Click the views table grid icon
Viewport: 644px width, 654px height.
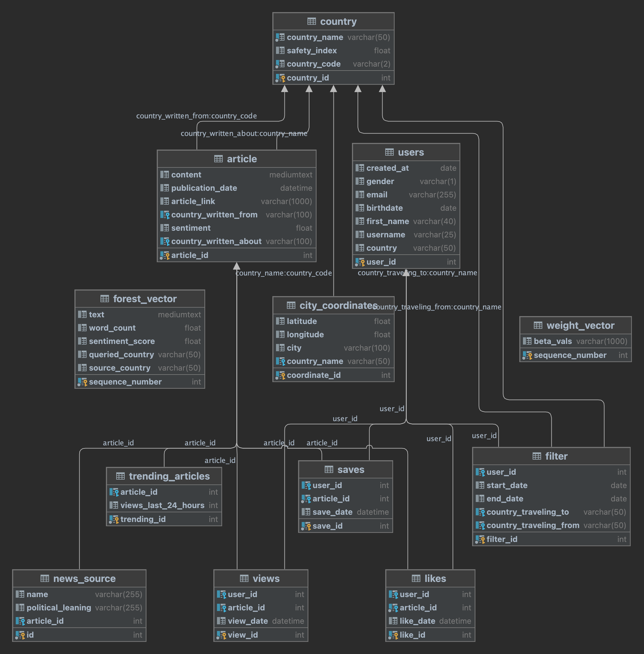click(244, 579)
